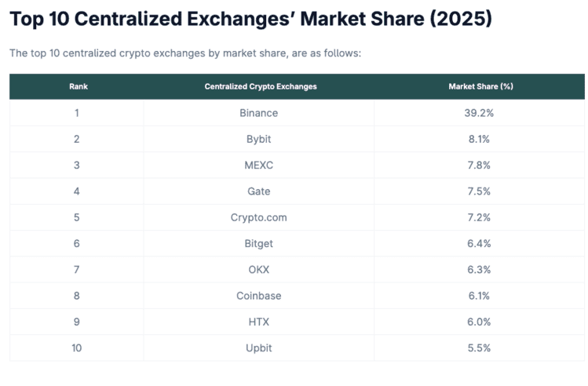Click the 39.2% market share value
Screen dimensions: 588x386
(x=479, y=113)
